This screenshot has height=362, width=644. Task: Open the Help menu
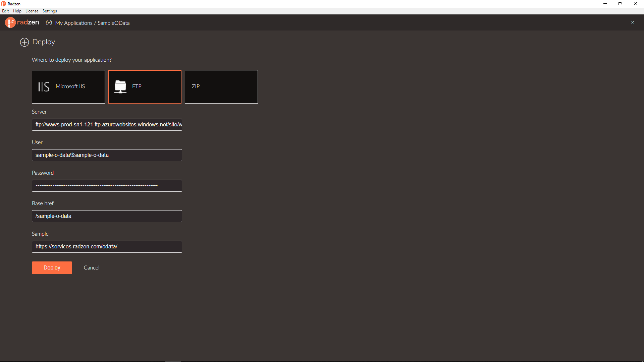pyautogui.click(x=17, y=11)
